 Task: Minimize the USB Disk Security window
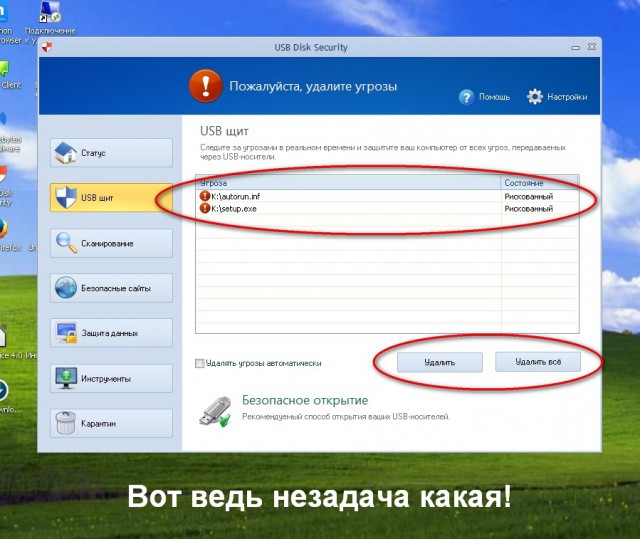576,47
